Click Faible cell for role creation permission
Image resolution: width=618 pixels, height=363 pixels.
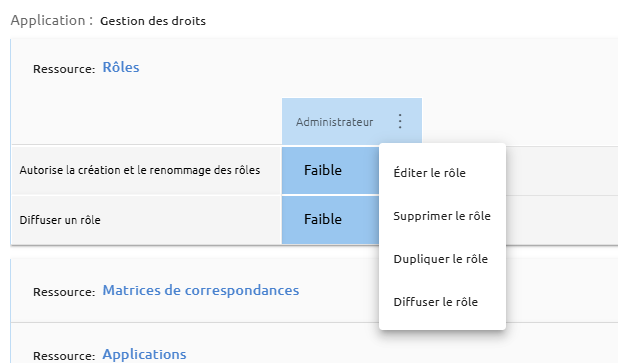tap(330, 170)
